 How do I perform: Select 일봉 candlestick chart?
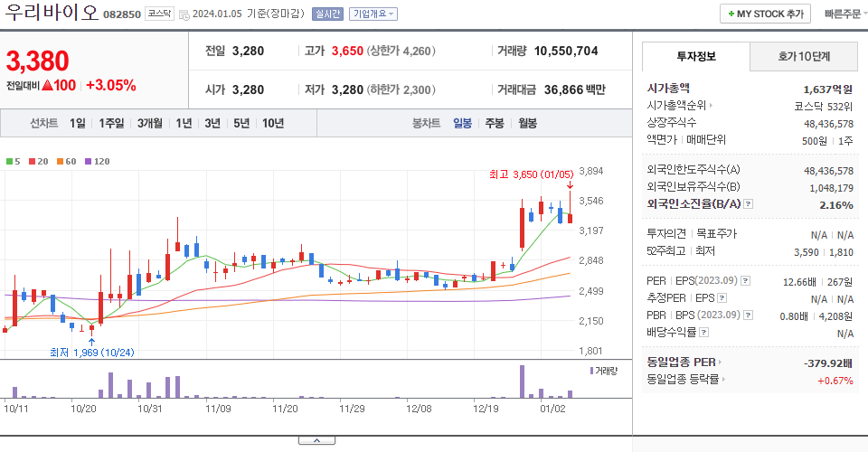coord(462,123)
